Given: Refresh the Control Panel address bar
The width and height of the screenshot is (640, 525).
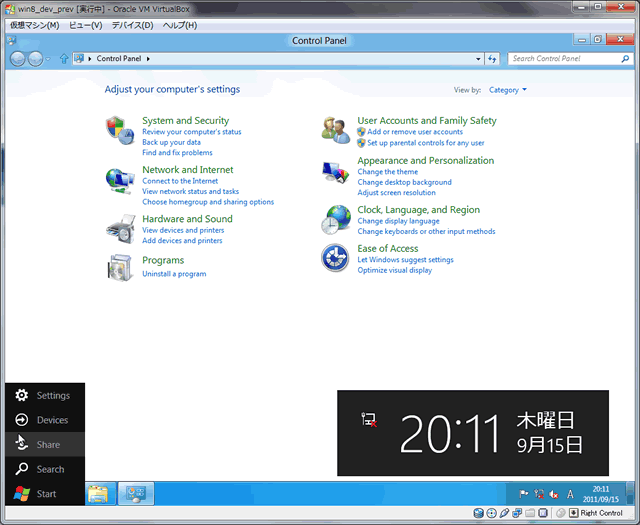Looking at the screenshot, I should [x=493, y=59].
